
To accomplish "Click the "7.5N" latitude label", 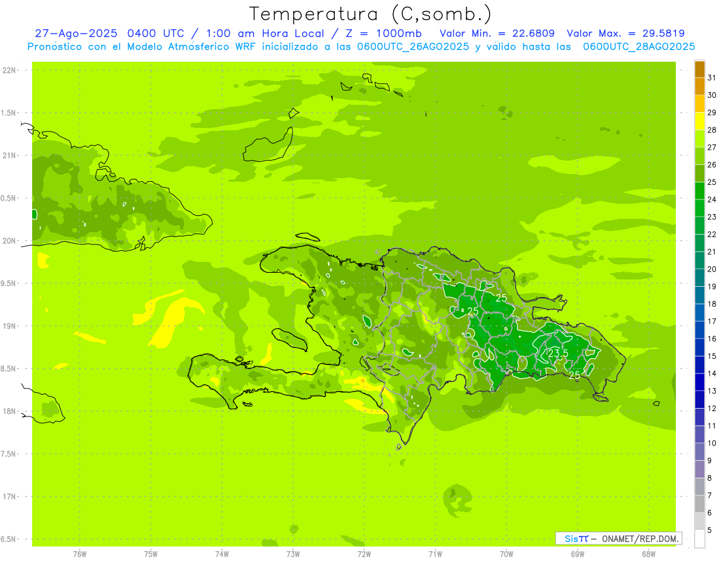I will tap(8, 453).
